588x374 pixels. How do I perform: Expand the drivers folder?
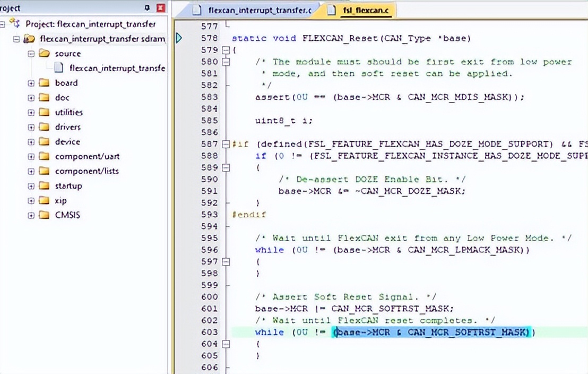click(x=31, y=127)
